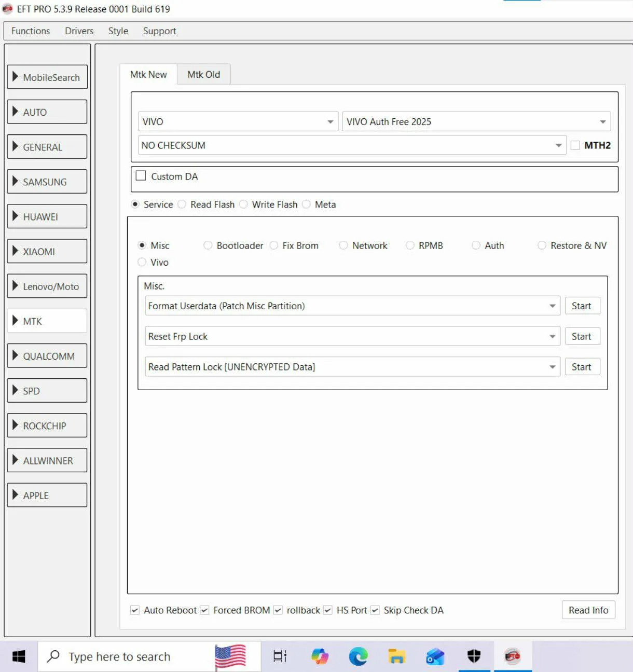Open the NO CHECKSUM dropdown
The width and height of the screenshot is (633, 672).
point(558,145)
